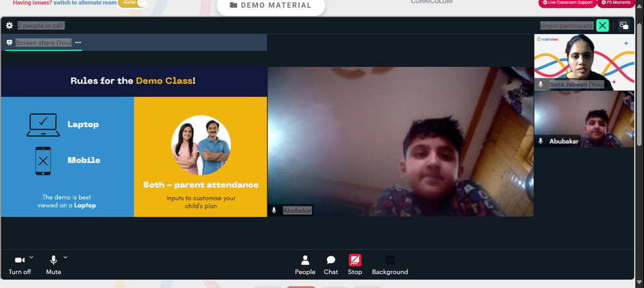Select Abubakar video thumbnail in sidebar
Viewport: 644px width, 288px height.
point(584,119)
